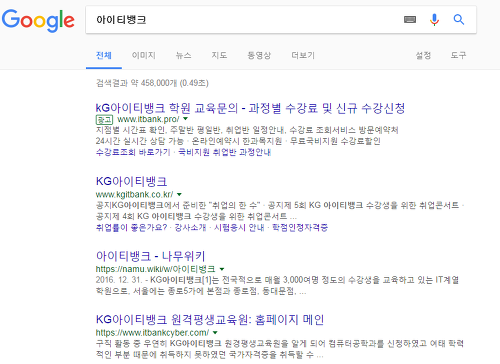Open the 설정 menu
Viewport: 500px width, 364px height.
click(x=423, y=55)
